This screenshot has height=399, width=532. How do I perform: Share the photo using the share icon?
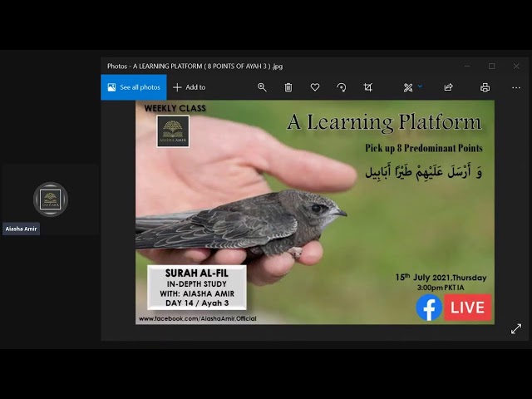(x=449, y=87)
